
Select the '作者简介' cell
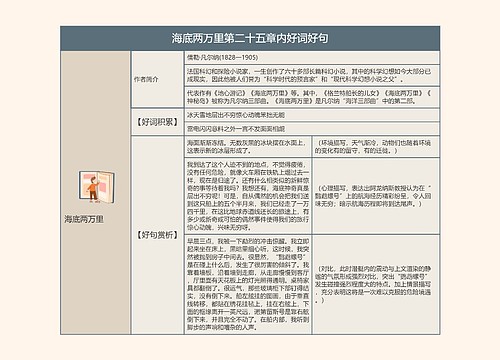(157, 79)
